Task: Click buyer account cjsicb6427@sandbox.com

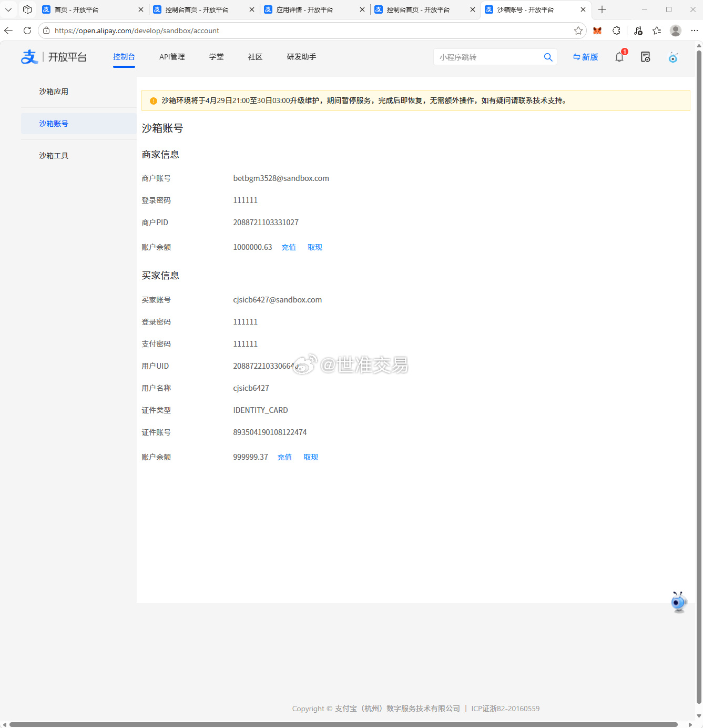Action: click(278, 300)
